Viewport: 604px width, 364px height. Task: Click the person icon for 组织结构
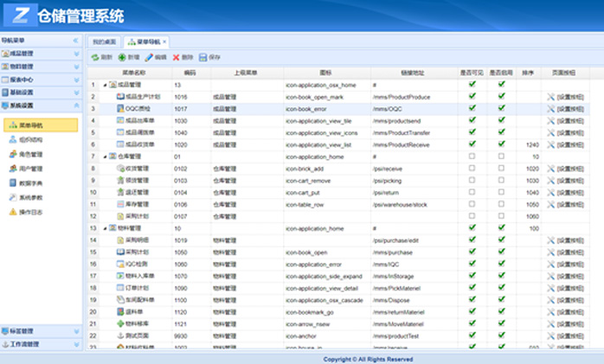(x=13, y=140)
